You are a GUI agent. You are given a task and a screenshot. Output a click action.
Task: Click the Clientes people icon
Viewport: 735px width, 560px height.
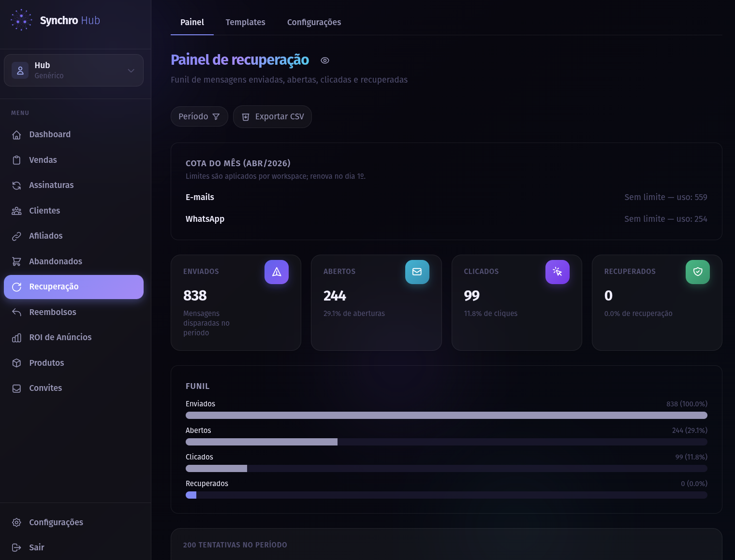(16, 211)
